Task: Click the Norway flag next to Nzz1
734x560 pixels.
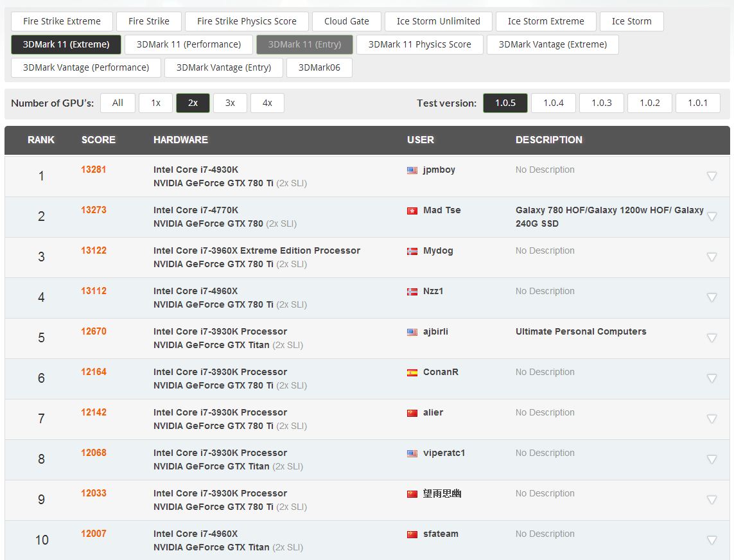Action: [412, 292]
